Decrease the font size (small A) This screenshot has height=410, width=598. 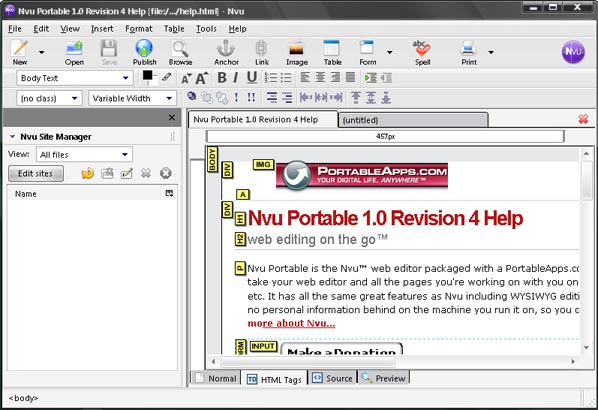pyautogui.click(x=186, y=79)
